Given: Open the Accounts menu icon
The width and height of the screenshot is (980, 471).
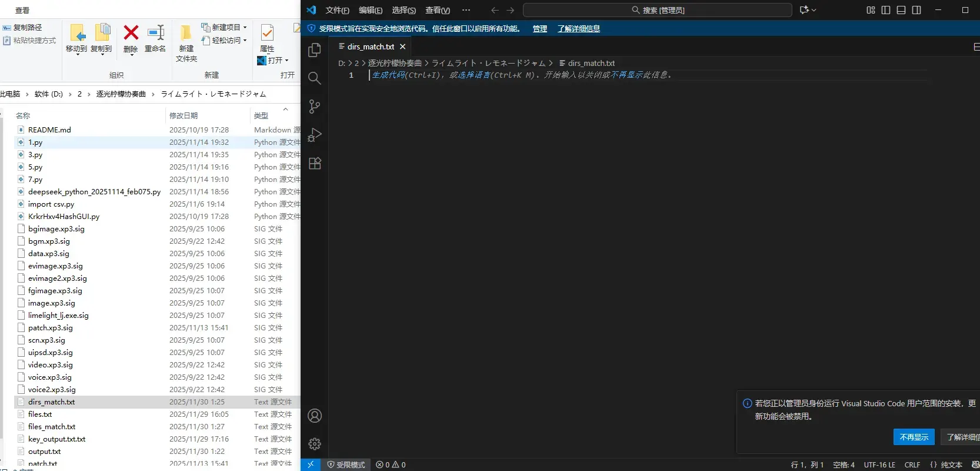Looking at the screenshot, I should click(315, 416).
